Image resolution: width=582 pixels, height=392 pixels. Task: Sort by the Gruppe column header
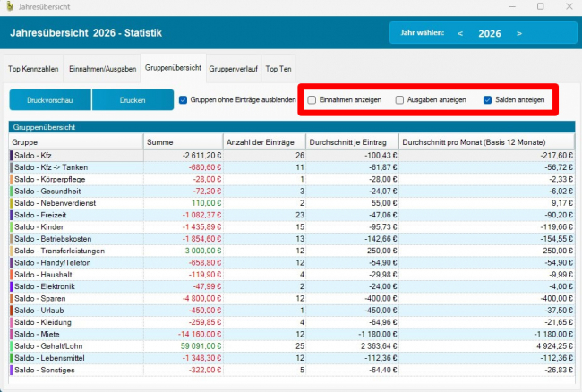tap(75, 142)
